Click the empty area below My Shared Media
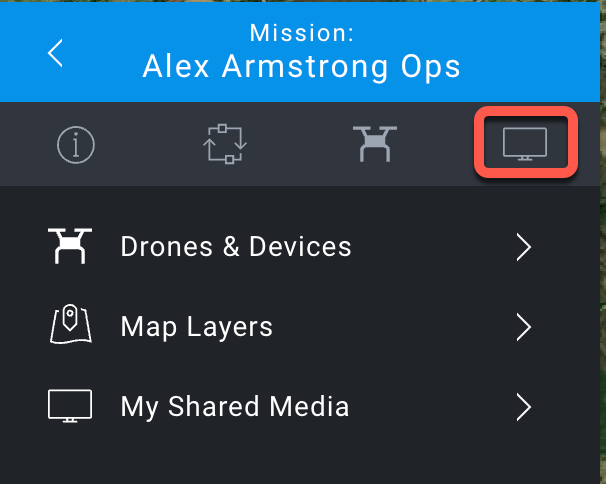 [300, 465]
